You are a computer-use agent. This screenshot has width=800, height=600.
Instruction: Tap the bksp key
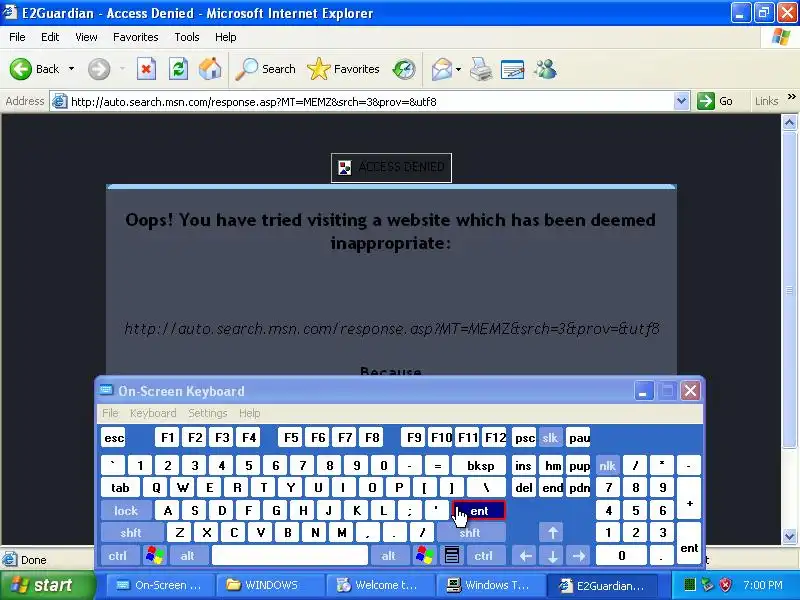pos(480,465)
